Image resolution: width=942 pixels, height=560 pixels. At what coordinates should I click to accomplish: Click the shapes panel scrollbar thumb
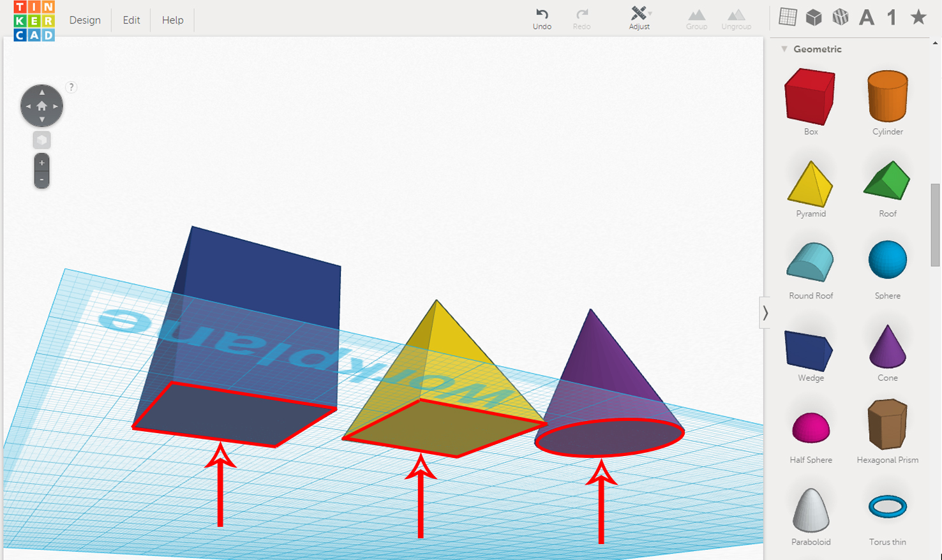[935, 225]
